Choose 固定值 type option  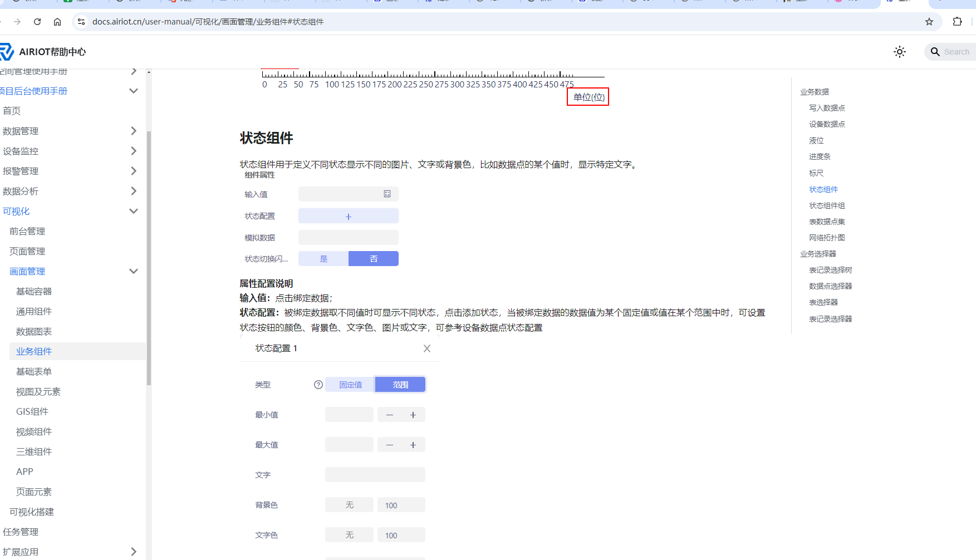(x=350, y=385)
